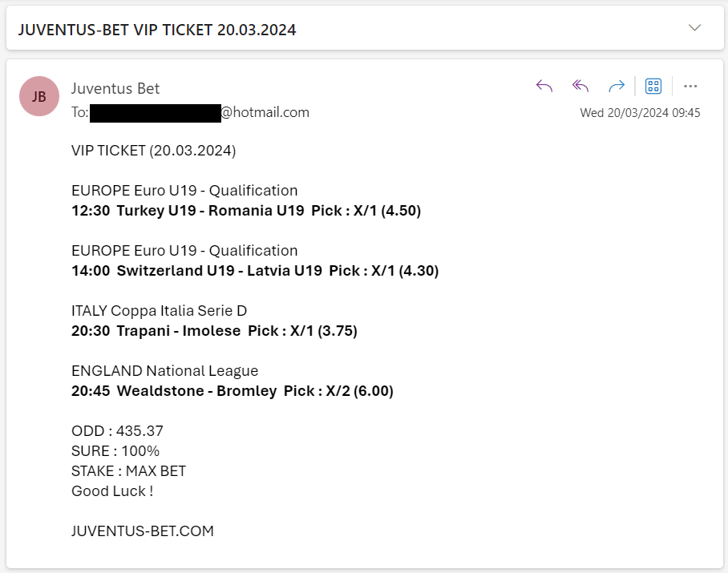The height and width of the screenshot is (573, 728).
Task: Click the Reply All double-arrow icon
Action: (580, 87)
